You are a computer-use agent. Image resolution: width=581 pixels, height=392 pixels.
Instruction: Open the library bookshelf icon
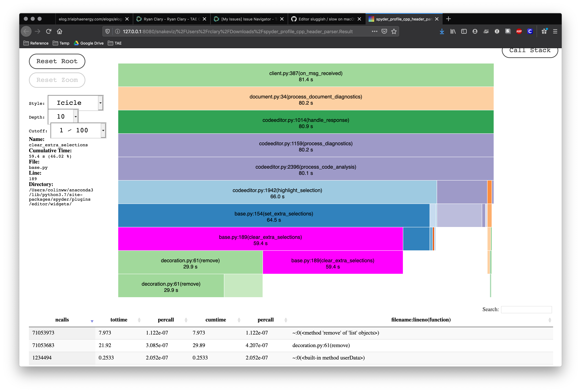(453, 31)
